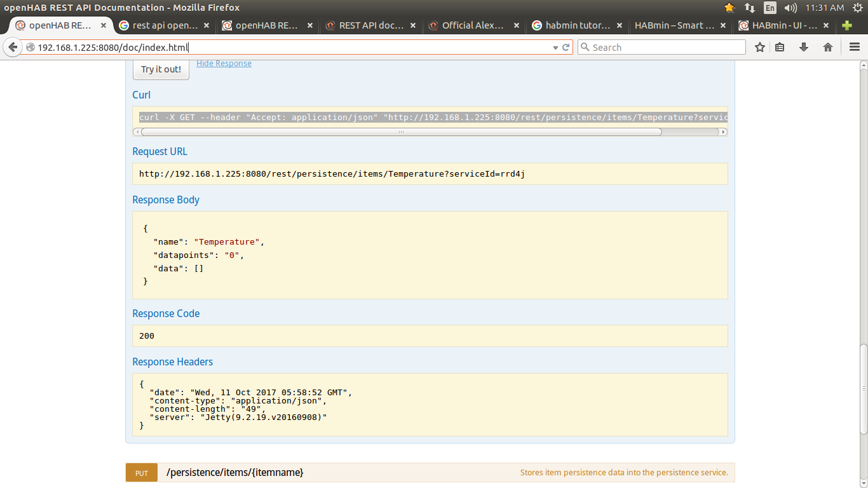Viewport: 868px width, 488px height.
Task: Click the Curl command horizontal scrollbar
Action: [400, 132]
